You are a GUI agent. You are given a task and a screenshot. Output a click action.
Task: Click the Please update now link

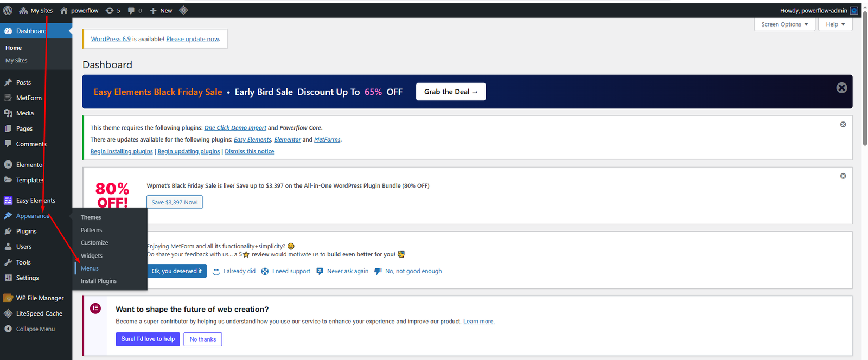coord(193,39)
